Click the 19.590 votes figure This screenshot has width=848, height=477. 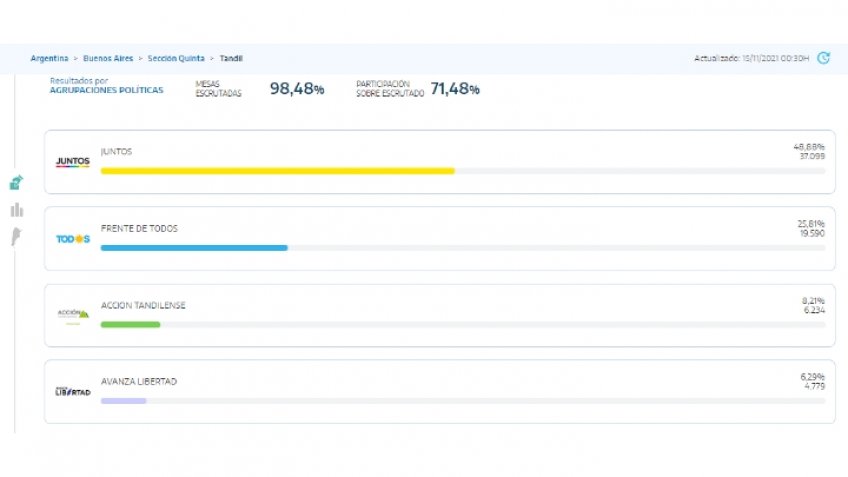[812, 234]
